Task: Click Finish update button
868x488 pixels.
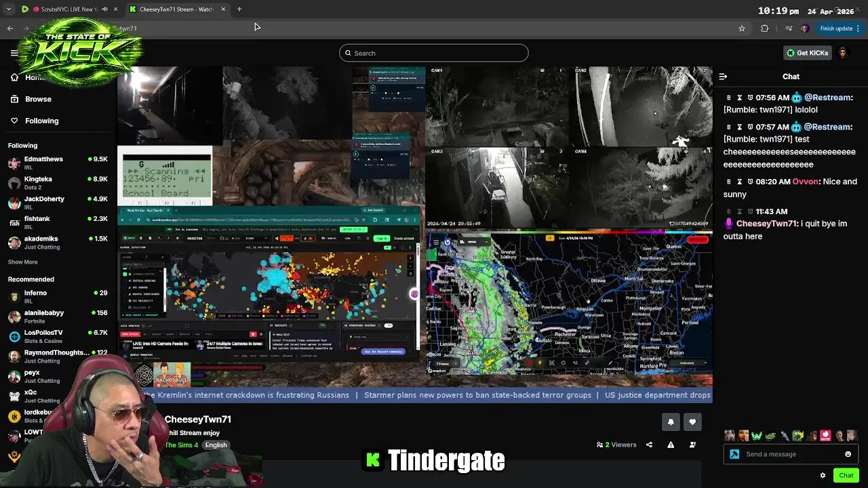Action: tap(836, 28)
